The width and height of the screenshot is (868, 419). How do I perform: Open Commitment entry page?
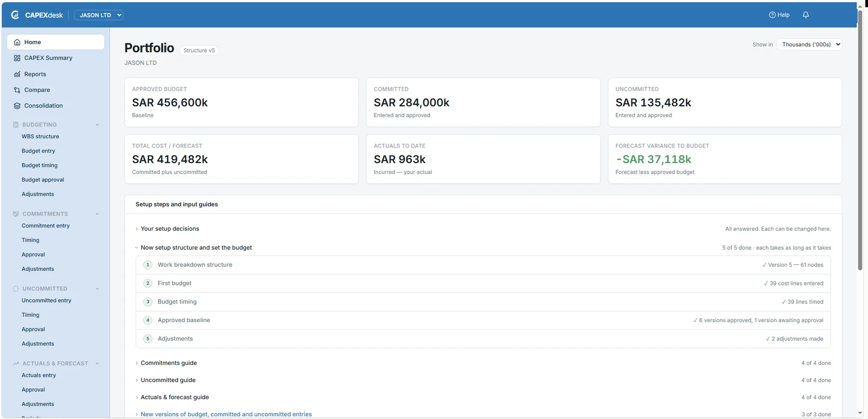pos(46,226)
